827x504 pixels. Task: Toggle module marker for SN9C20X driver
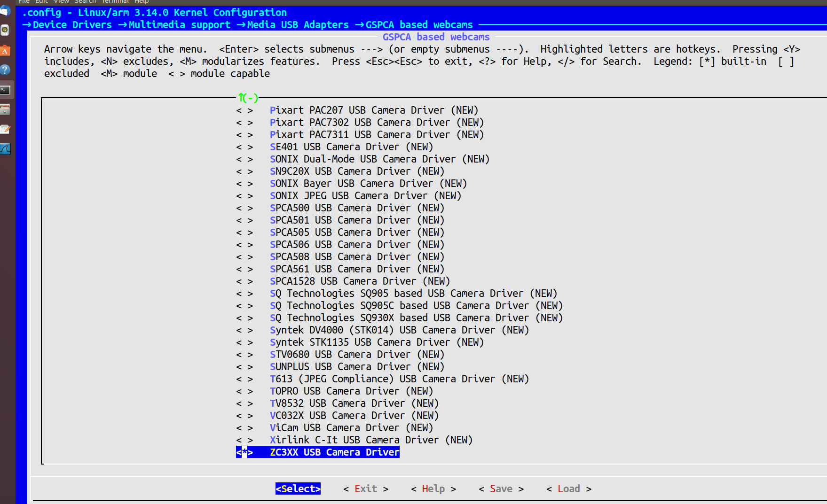244,171
